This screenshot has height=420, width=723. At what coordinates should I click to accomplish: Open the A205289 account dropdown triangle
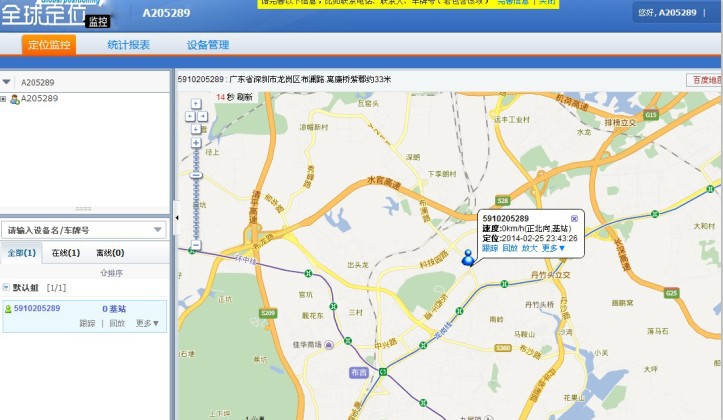pyautogui.click(x=6, y=82)
